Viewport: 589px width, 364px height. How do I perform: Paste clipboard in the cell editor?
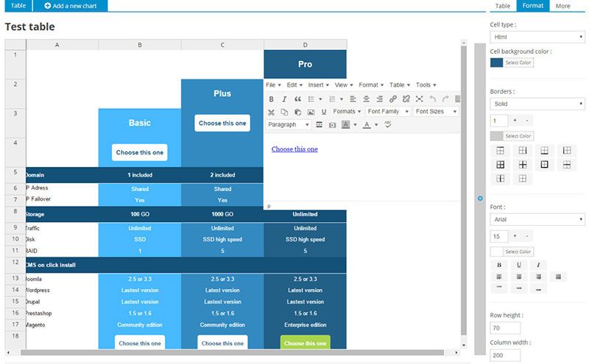pos(297,112)
